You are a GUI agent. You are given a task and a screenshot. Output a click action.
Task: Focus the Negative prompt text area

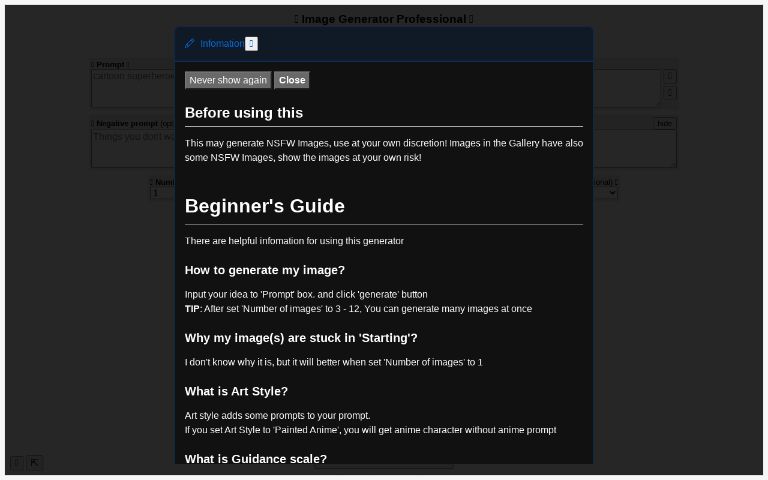tap(130, 148)
